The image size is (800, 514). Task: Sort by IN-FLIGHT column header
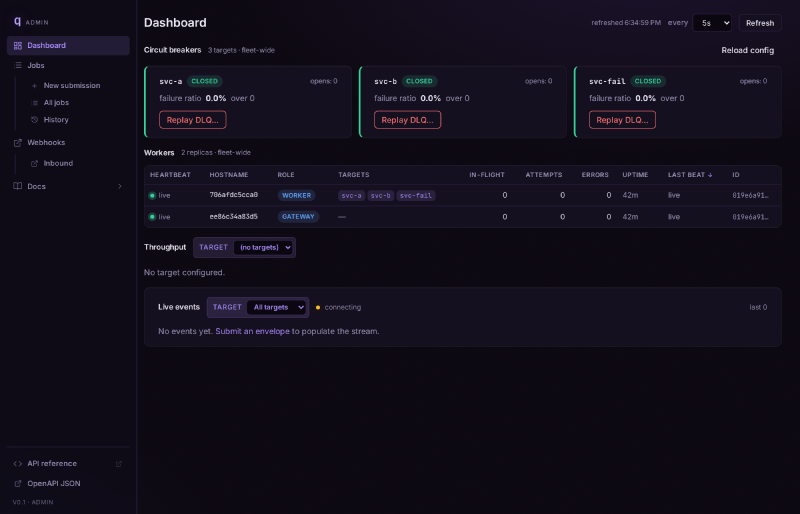[487, 175]
